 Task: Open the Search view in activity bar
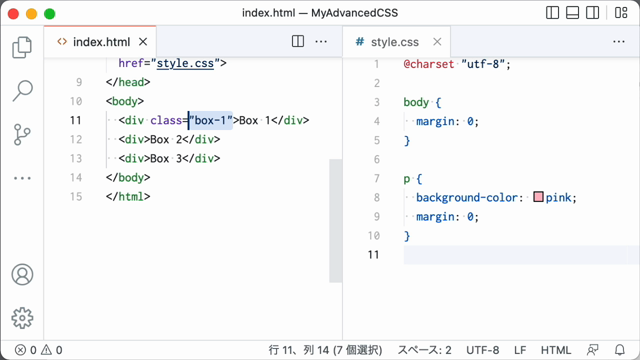click(22, 91)
